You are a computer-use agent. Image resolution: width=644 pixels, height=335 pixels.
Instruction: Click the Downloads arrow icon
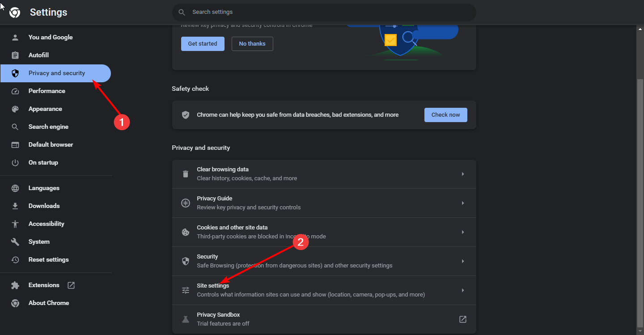[x=15, y=206]
